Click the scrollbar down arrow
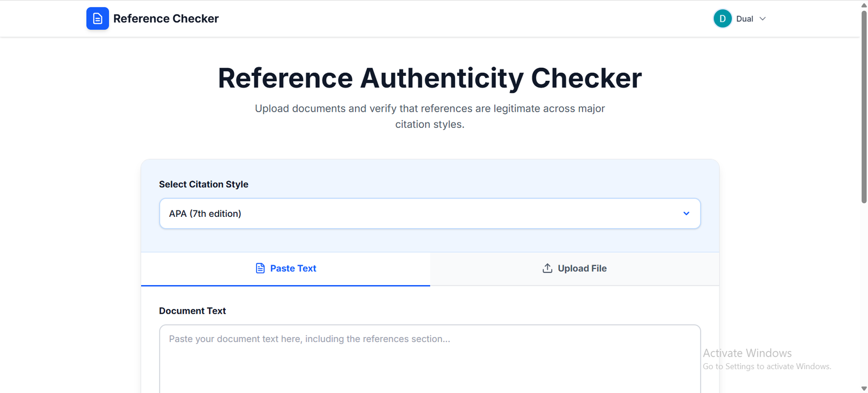Screen dimensions: 868x393 tap(864, 388)
